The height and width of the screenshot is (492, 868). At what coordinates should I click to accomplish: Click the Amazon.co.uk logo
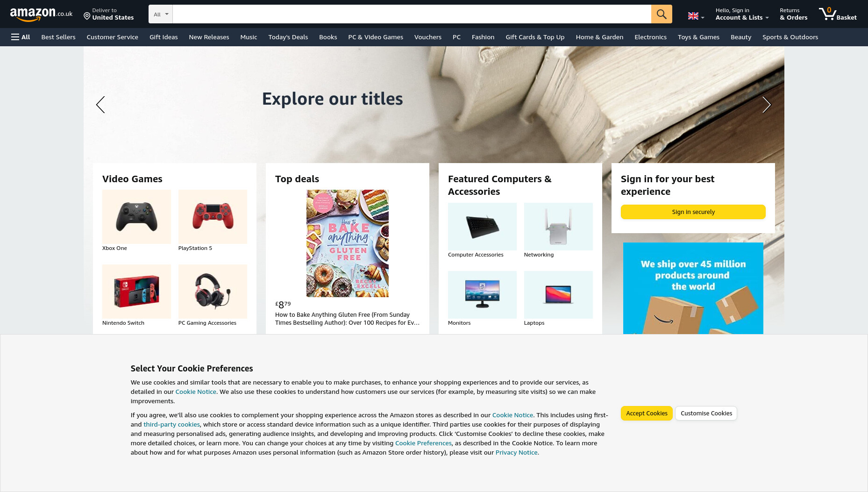point(41,14)
